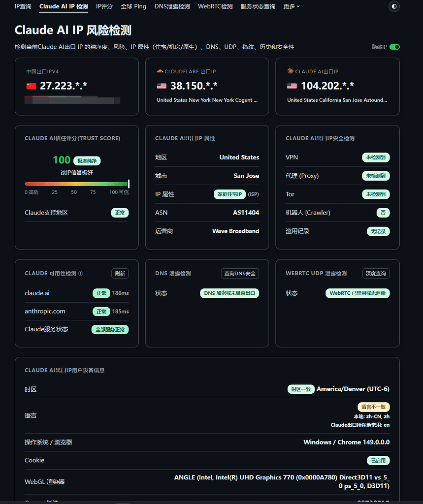Screen dimensions: 423x504
Task: Click the 时区一致 badge
Action: (301, 389)
